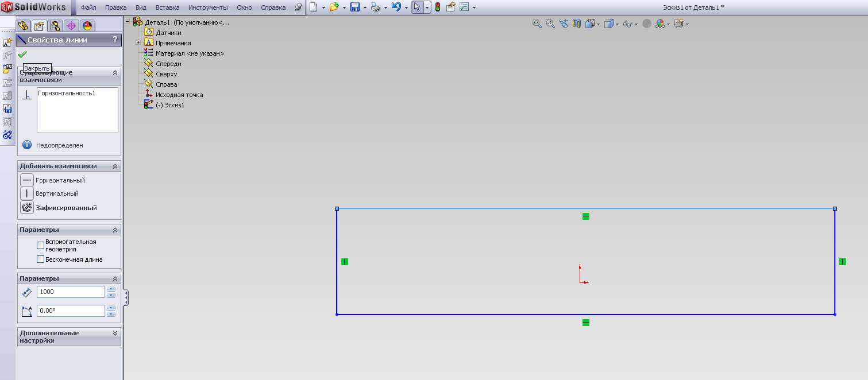Click the View Settings monitor icon

point(679,24)
